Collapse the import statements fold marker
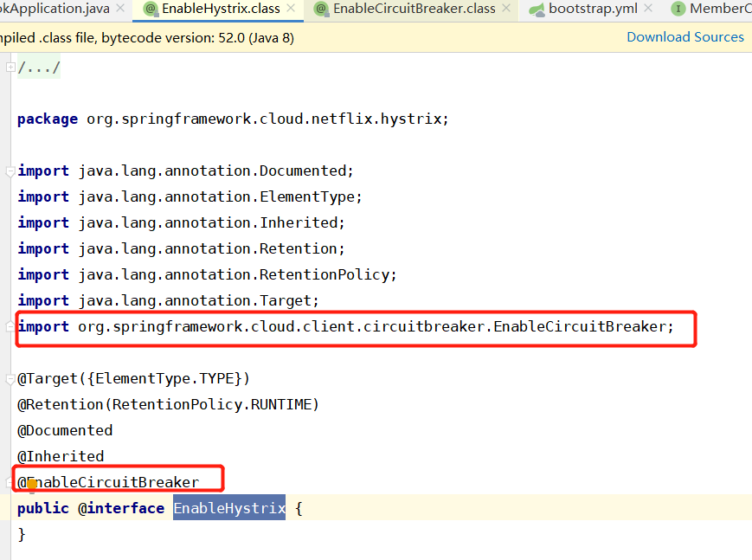The image size is (752, 560). [10, 171]
